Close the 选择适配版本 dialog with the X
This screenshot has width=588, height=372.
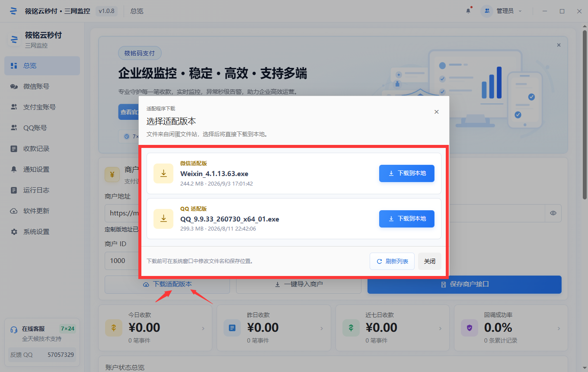tap(436, 112)
